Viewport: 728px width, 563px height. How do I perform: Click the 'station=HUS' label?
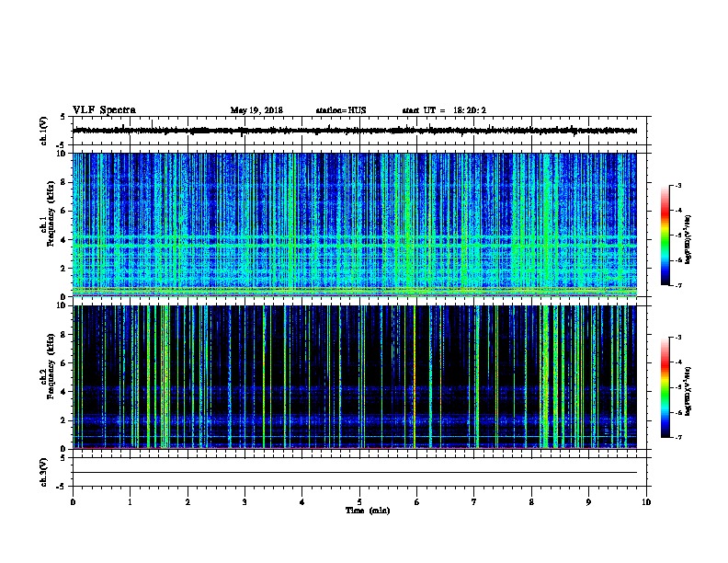341,110
